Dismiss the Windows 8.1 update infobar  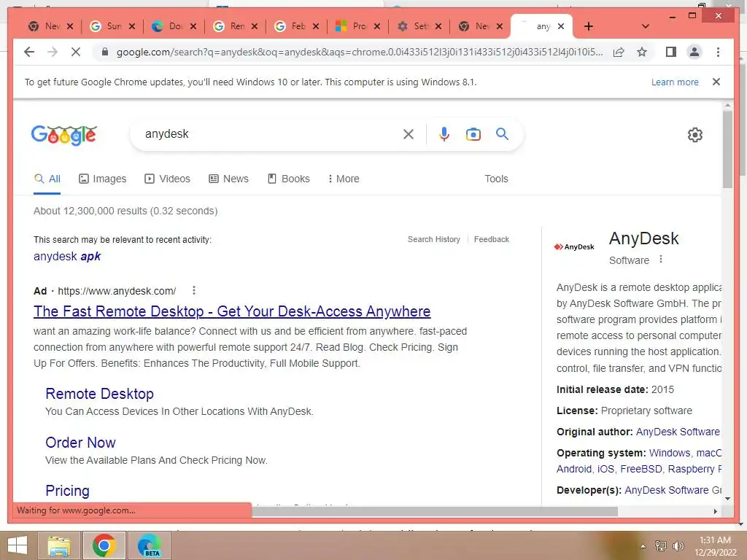coord(716,82)
